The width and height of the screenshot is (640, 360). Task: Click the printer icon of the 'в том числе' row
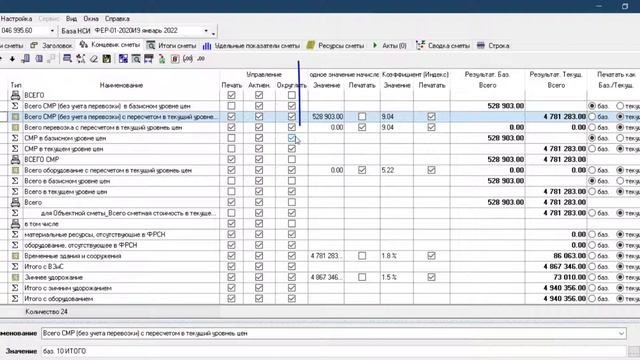point(15,224)
